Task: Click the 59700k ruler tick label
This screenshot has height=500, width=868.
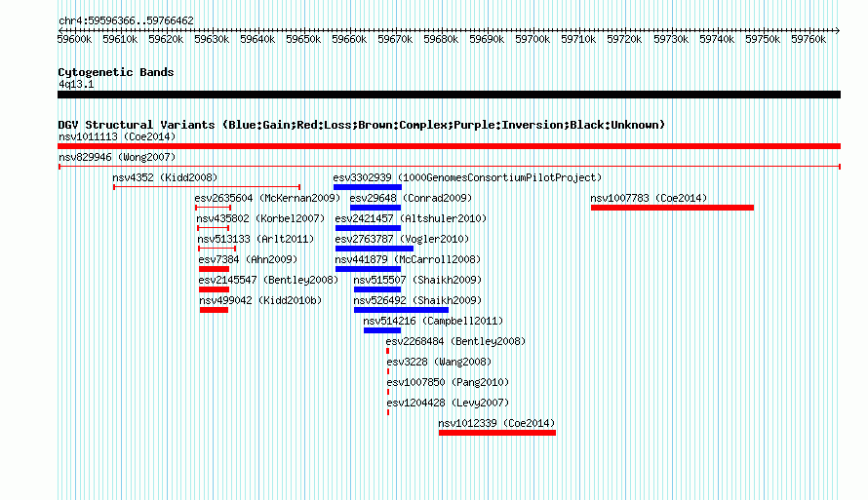Action: coord(533,39)
